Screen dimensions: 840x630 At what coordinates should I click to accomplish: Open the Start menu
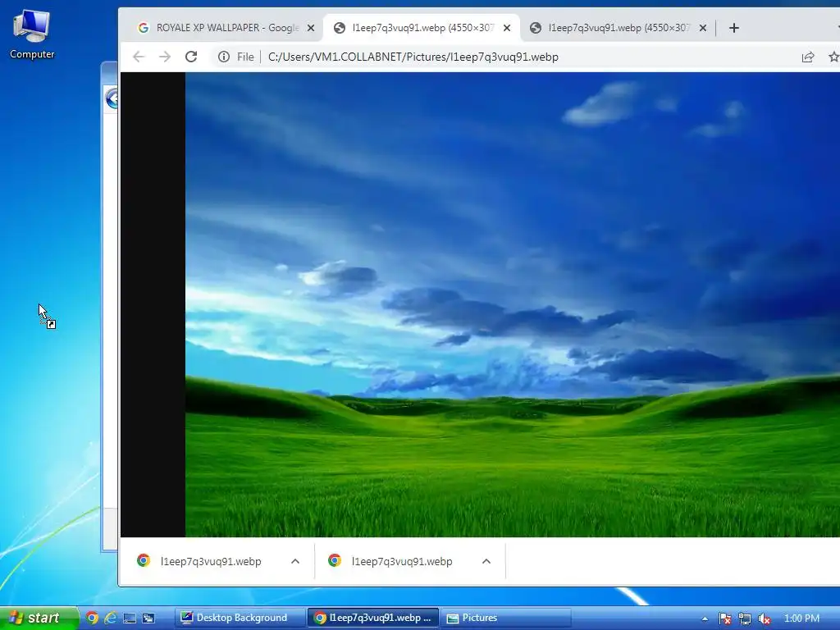click(x=39, y=618)
